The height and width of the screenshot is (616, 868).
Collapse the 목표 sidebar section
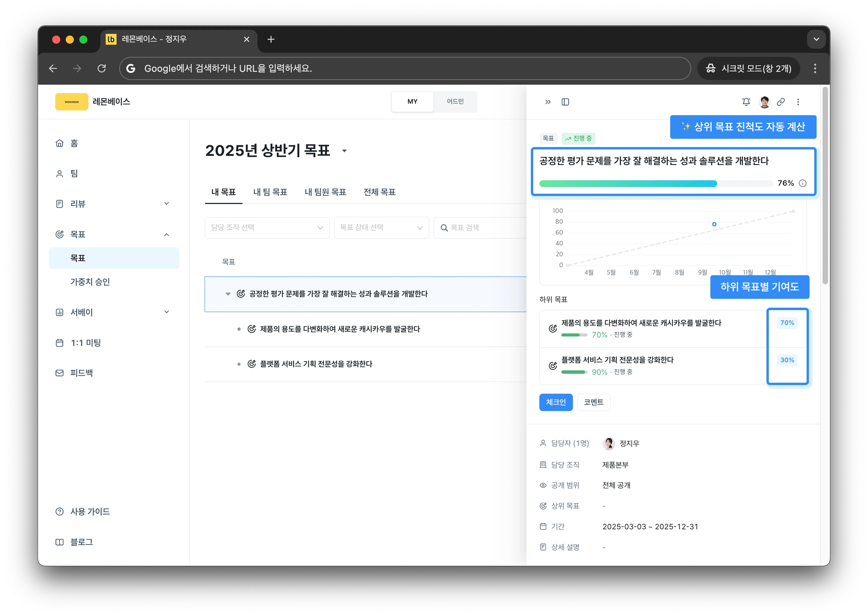pyautogui.click(x=167, y=234)
